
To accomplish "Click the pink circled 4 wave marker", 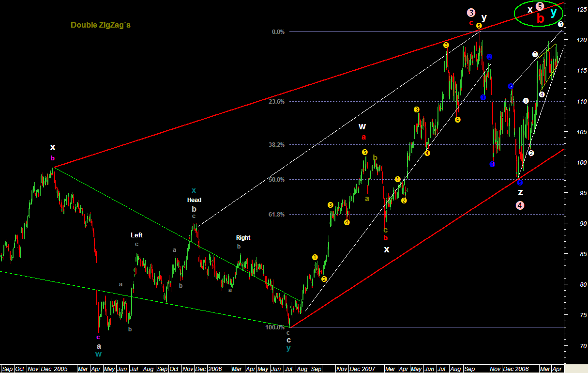I will pyautogui.click(x=520, y=205).
